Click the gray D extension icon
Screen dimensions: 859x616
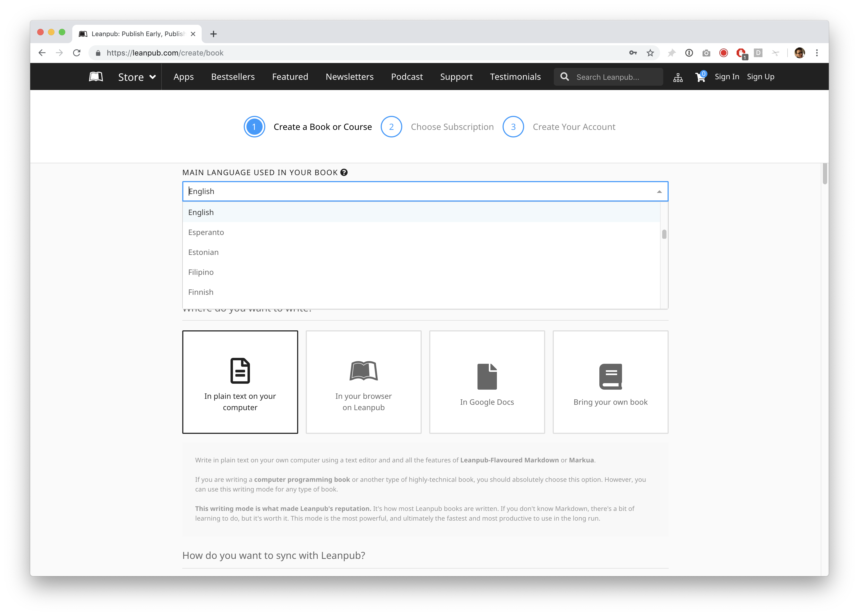pyautogui.click(x=758, y=53)
